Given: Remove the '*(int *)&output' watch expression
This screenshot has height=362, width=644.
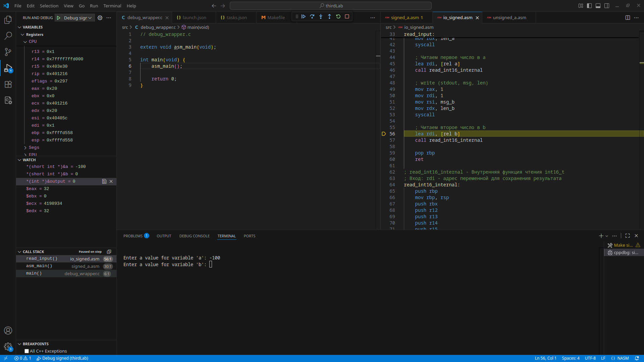Looking at the screenshot, I should [111, 181].
